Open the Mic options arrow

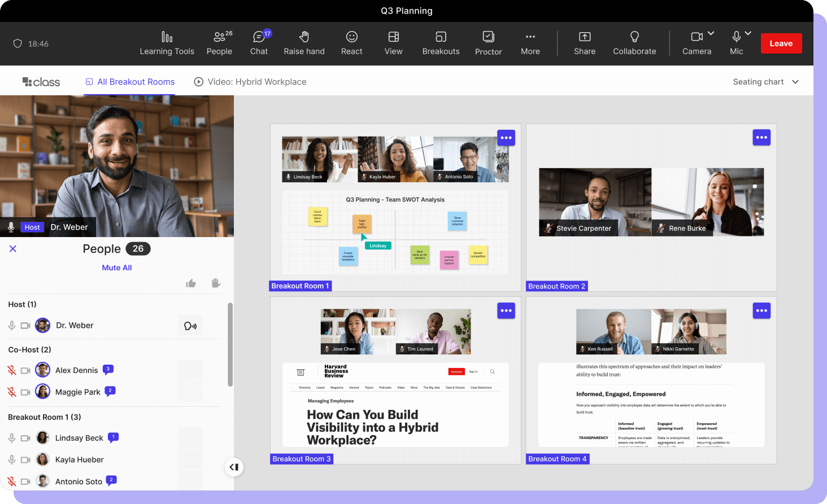click(x=748, y=33)
